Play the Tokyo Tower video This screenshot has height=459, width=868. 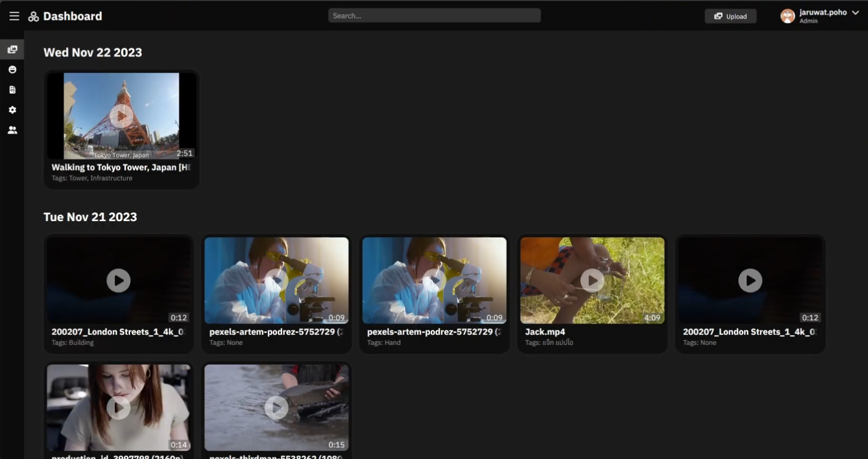coord(121,116)
